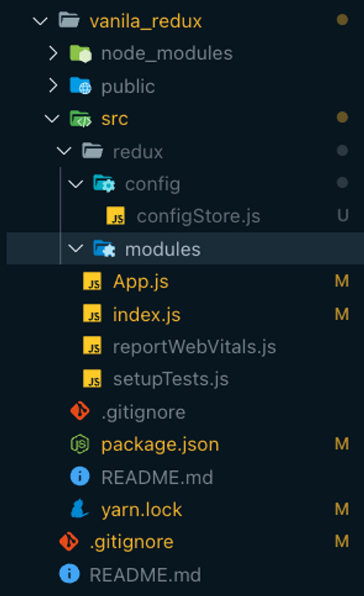Click the Node.js icon beside package.json
Image resolution: width=364 pixels, height=596 pixels.
point(80,444)
